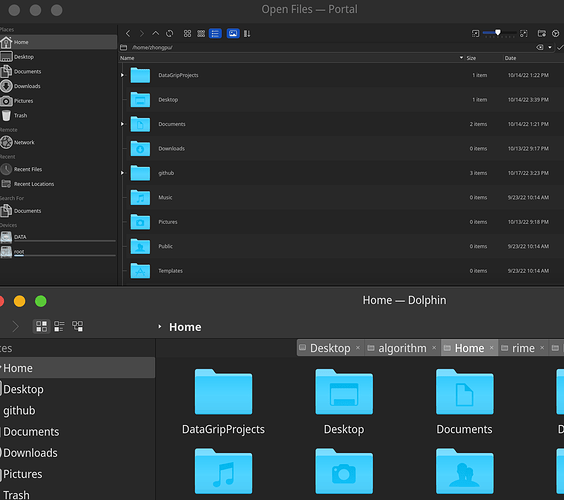The height and width of the screenshot is (500, 564).
Task: Open Recent Locations in sidebar
Action: point(58,184)
